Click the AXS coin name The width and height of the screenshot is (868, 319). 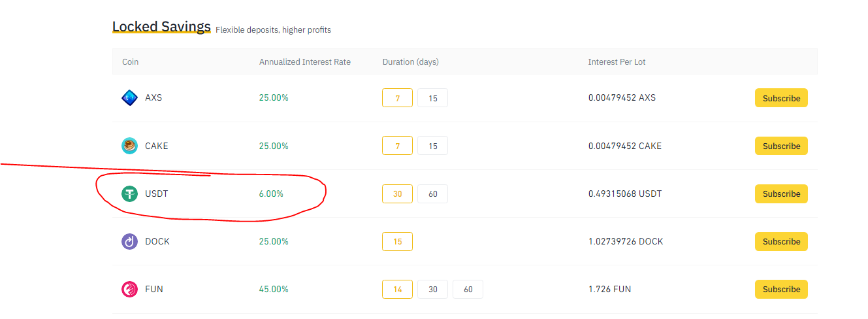[153, 98]
